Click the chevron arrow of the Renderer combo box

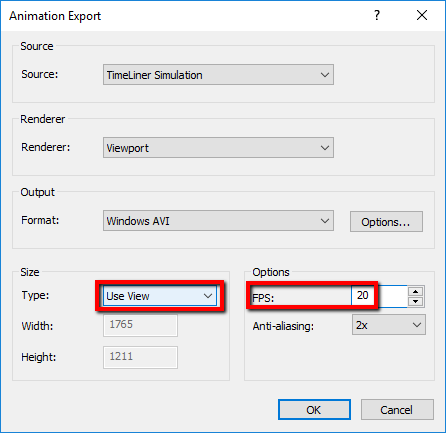pyautogui.click(x=325, y=148)
